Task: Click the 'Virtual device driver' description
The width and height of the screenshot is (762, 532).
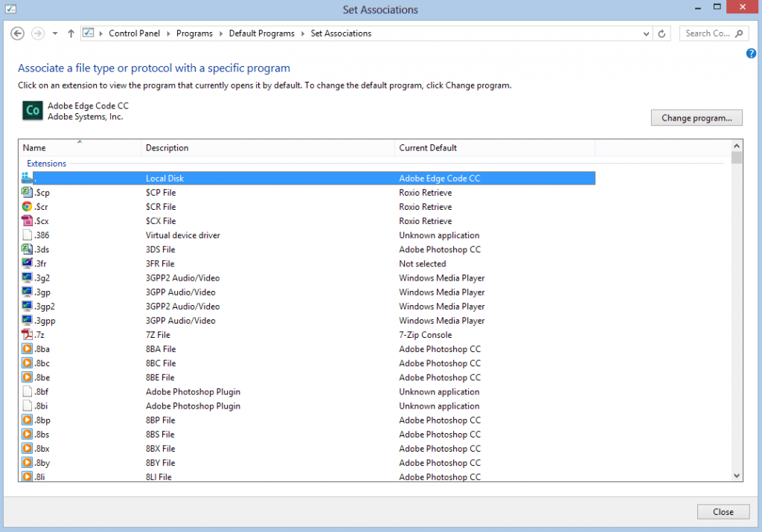Action: (x=183, y=235)
